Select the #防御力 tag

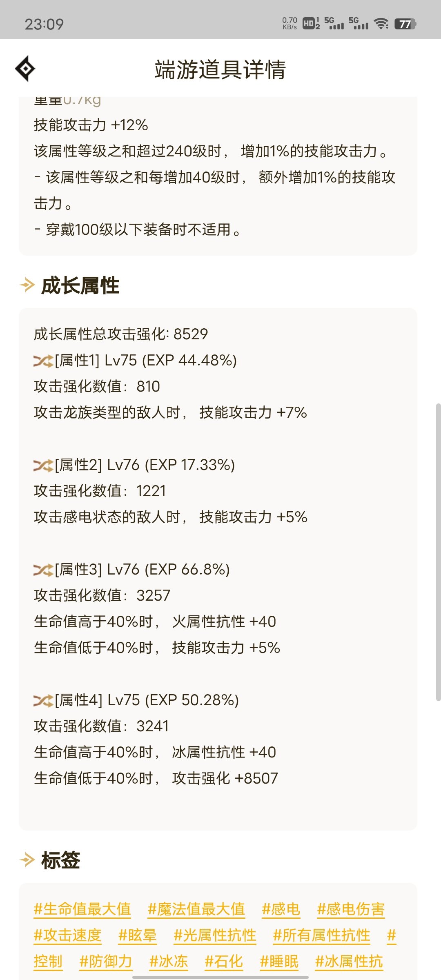pyautogui.click(x=106, y=961)
